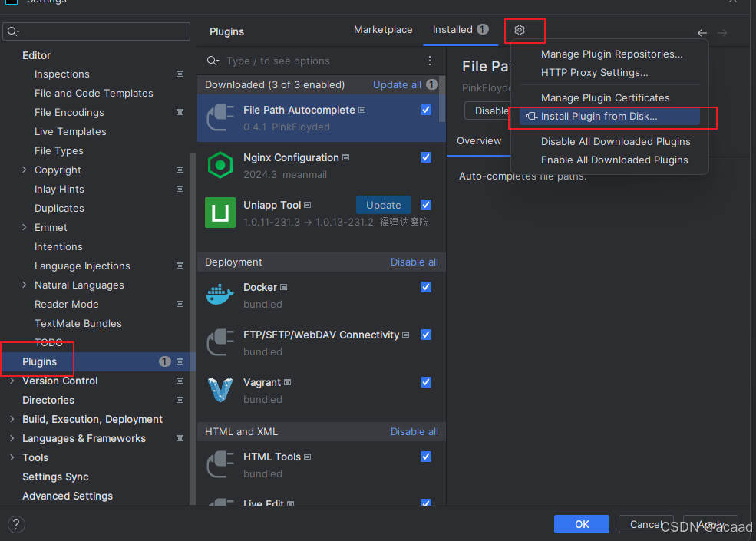Viewport: 756px width, 541px height.
Task: Open the plugin search options kebab menu
Action: (x=430, y=61)
